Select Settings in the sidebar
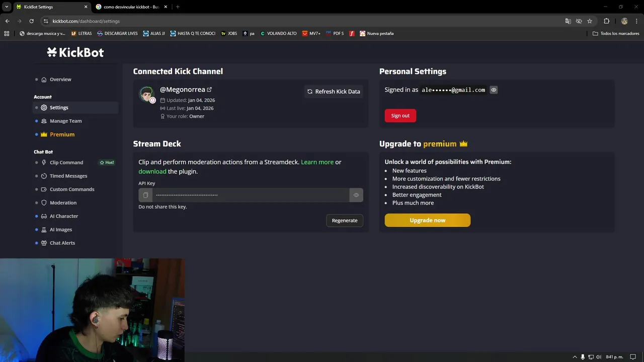The width and height of the screenshot is (644, 362). pos(75,108)
